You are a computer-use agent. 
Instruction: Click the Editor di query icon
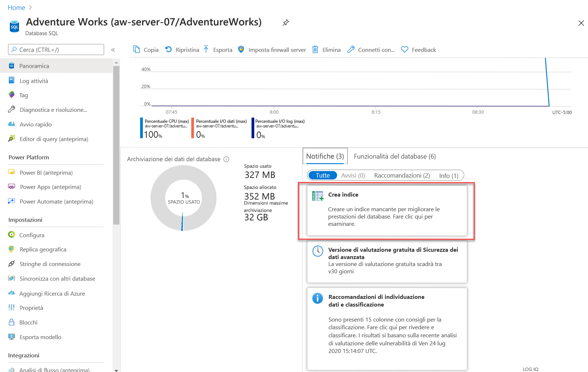click(x=12, y=138)
